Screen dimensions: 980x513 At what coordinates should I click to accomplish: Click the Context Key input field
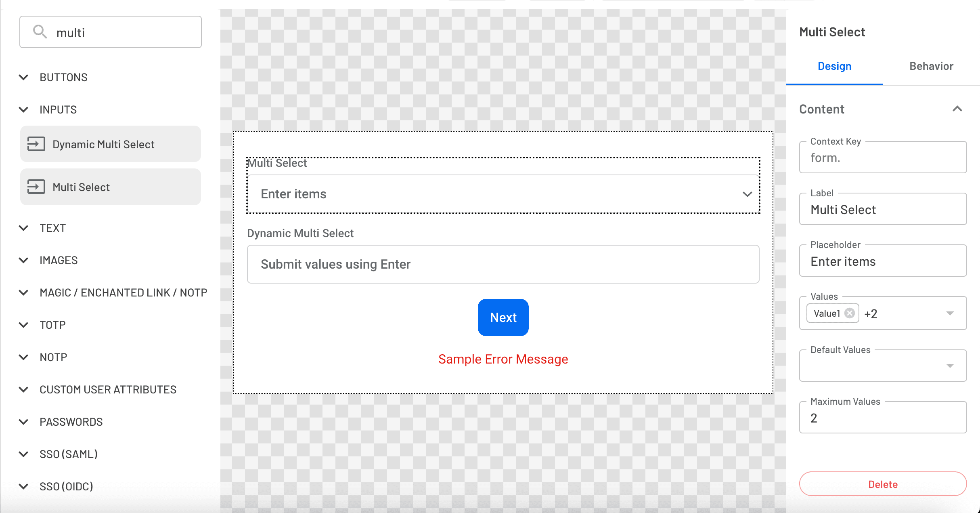[882, 158]
